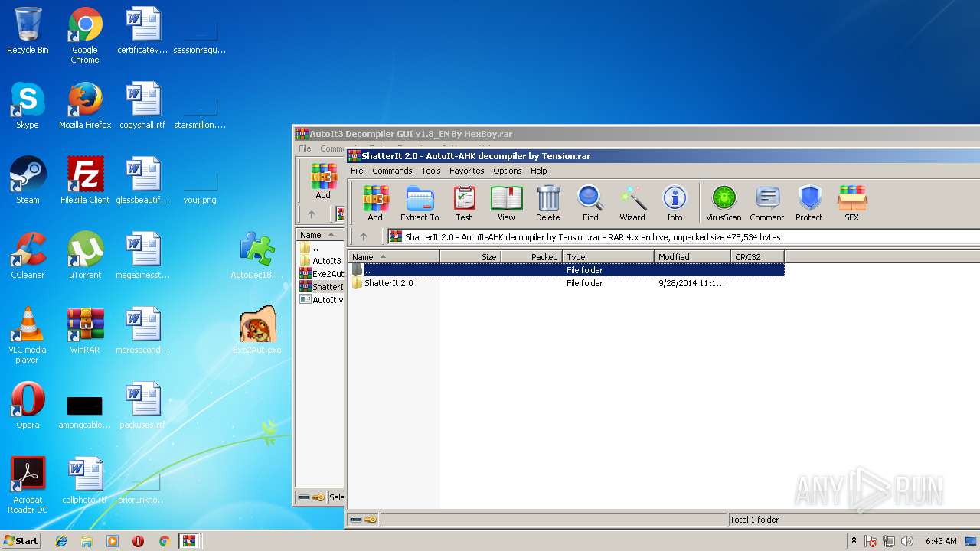The height and width of the screenshot is (551, 980).
Task: Go up one level in ShatterIt archive
Action: 364,236
